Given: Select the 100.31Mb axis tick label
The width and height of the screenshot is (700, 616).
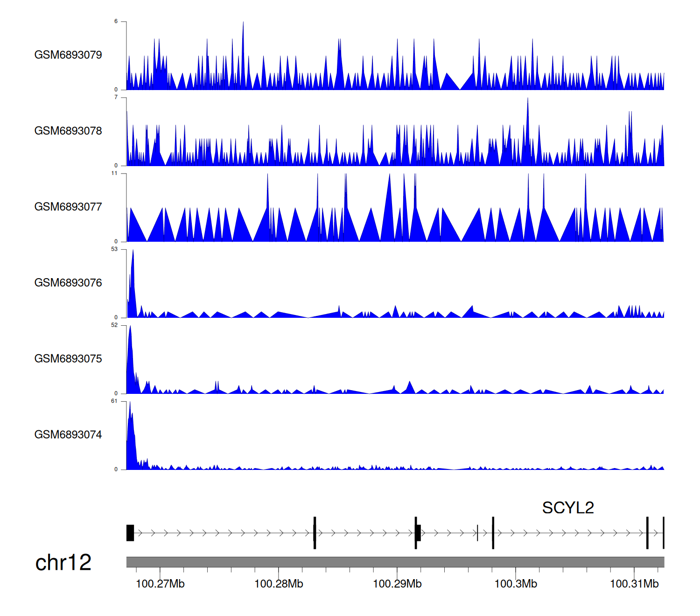Looking at the screenshot, I should tap(634, 584).
